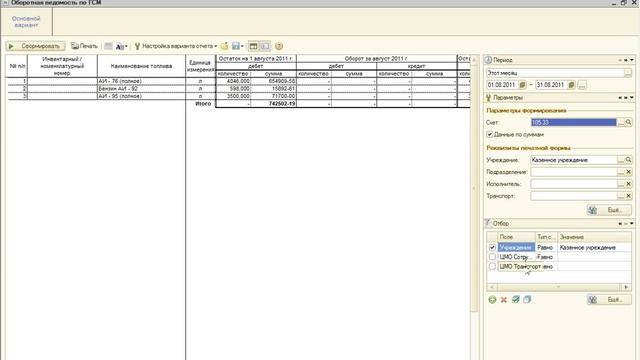640x360 pixels.
Task: Toggle the first panel layout icon in toolbar
Action: pos(253,46)
